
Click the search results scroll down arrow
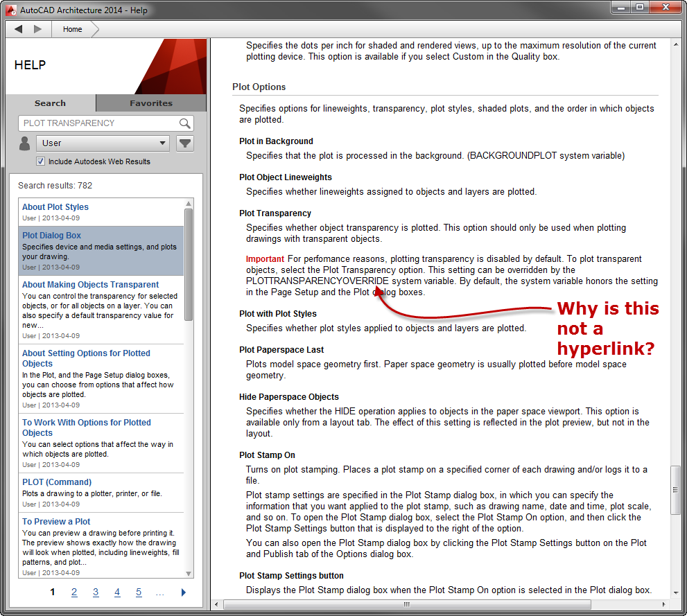[189, 574]
